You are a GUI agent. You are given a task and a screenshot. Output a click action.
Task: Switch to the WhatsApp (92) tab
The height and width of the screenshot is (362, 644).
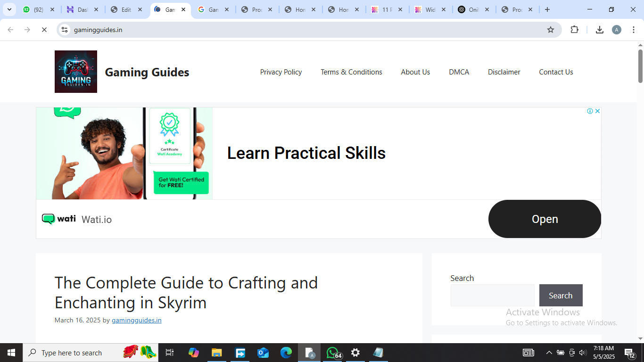tap(39, 9)
